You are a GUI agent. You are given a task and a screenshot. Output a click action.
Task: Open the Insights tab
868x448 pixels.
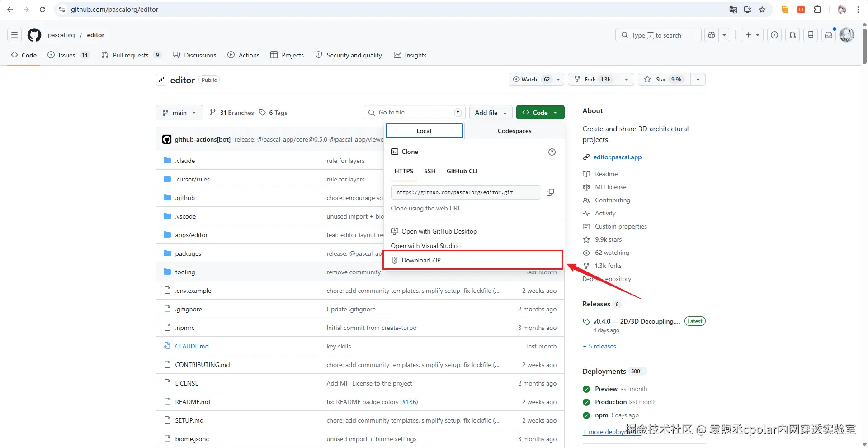[x=410, y=55]
